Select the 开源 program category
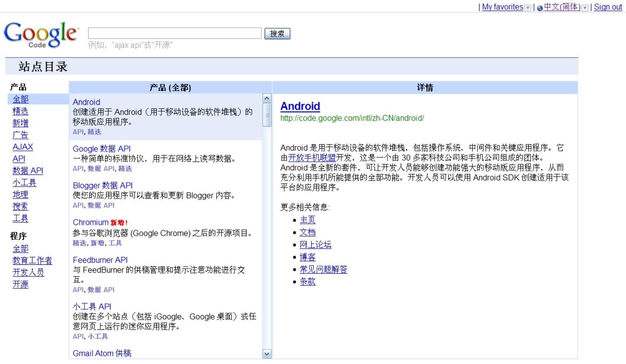 pos(21,284)
